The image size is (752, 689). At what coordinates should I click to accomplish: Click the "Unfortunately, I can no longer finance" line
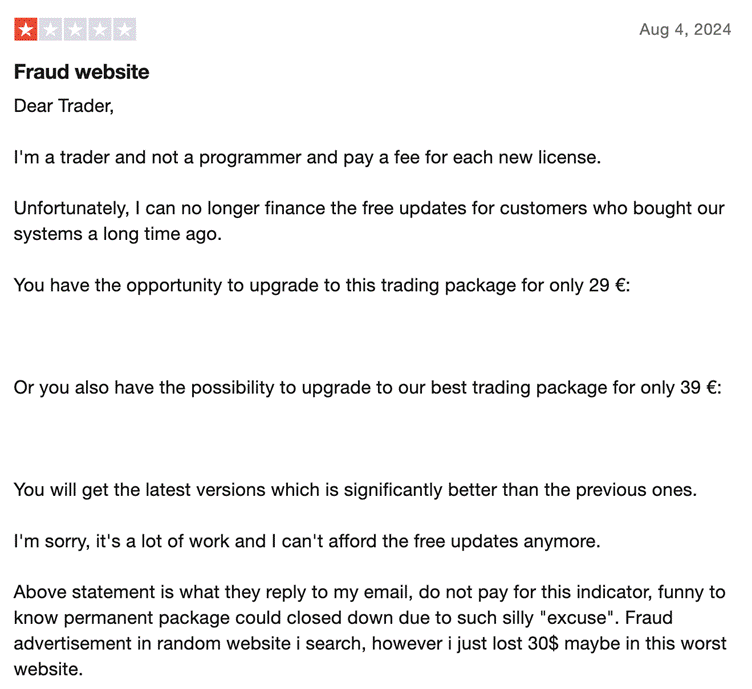click(367, 208)
